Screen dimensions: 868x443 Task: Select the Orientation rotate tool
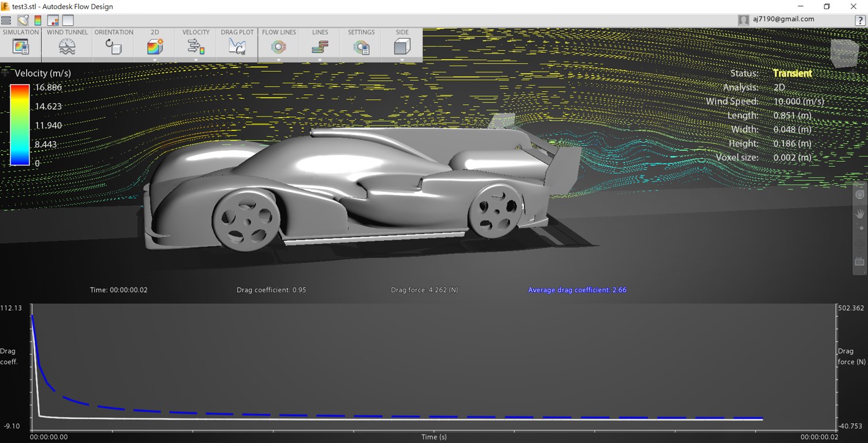[113, 47]
